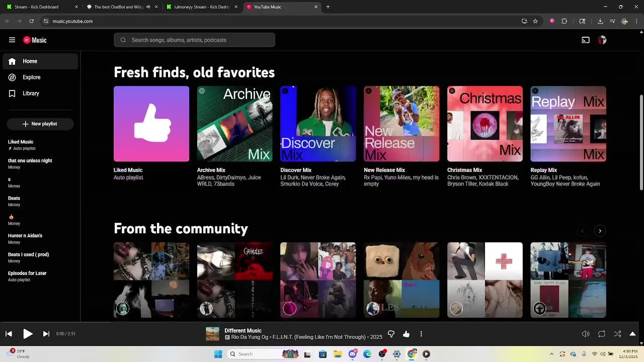Open first community playlist with jewelry collage
This screenshot has height=362, width=644.
click(x=151, y=280)
